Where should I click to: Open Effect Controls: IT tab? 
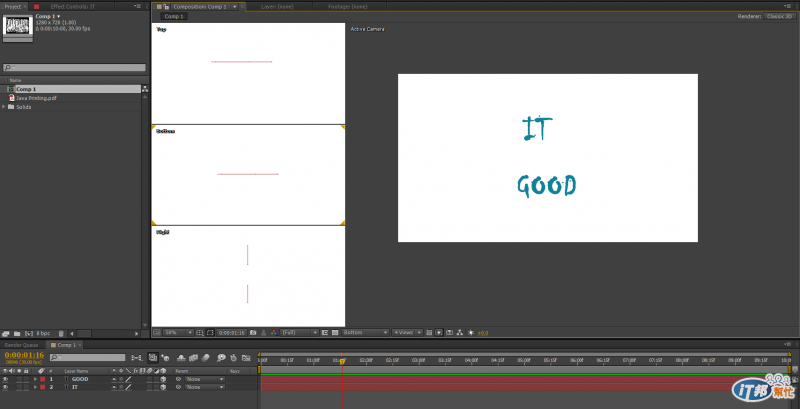72,7
